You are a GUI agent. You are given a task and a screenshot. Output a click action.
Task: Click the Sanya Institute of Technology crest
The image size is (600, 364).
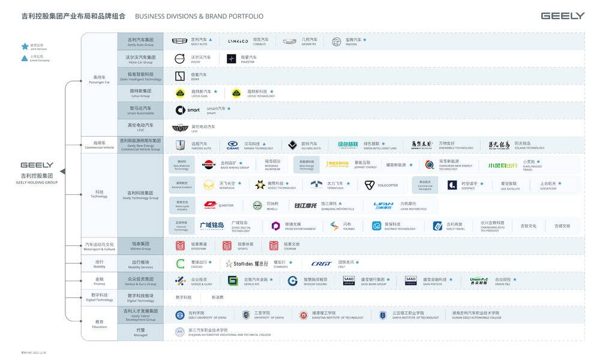[x=383, y=315]
